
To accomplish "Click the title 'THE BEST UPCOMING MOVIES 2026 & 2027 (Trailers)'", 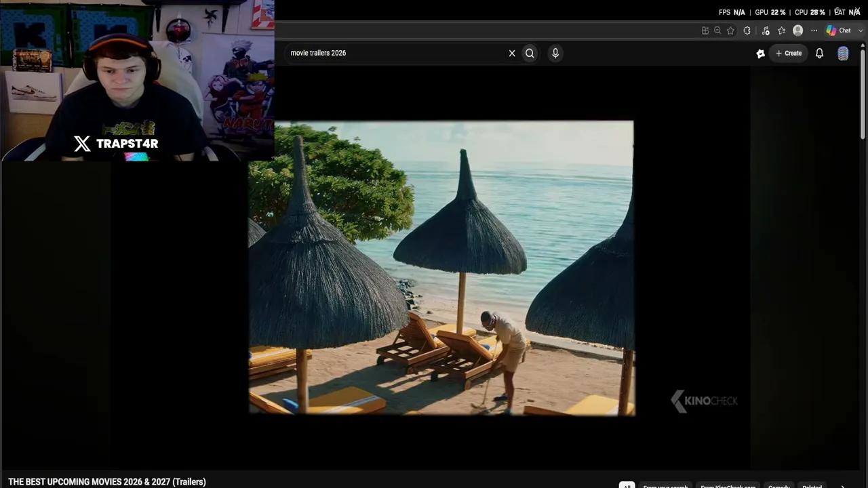I will [x=107, y=482].
